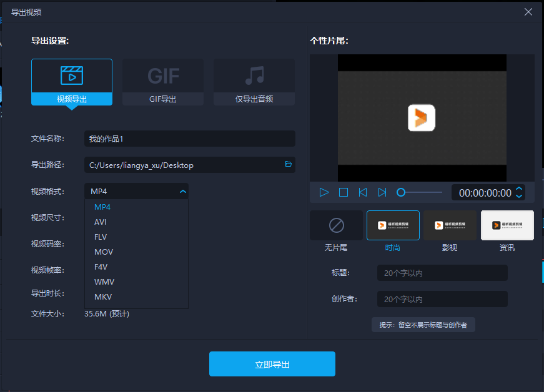This screenshot has height=392, width=544.
Task: Click the 立即导出 export button
Action: point(272,363)
